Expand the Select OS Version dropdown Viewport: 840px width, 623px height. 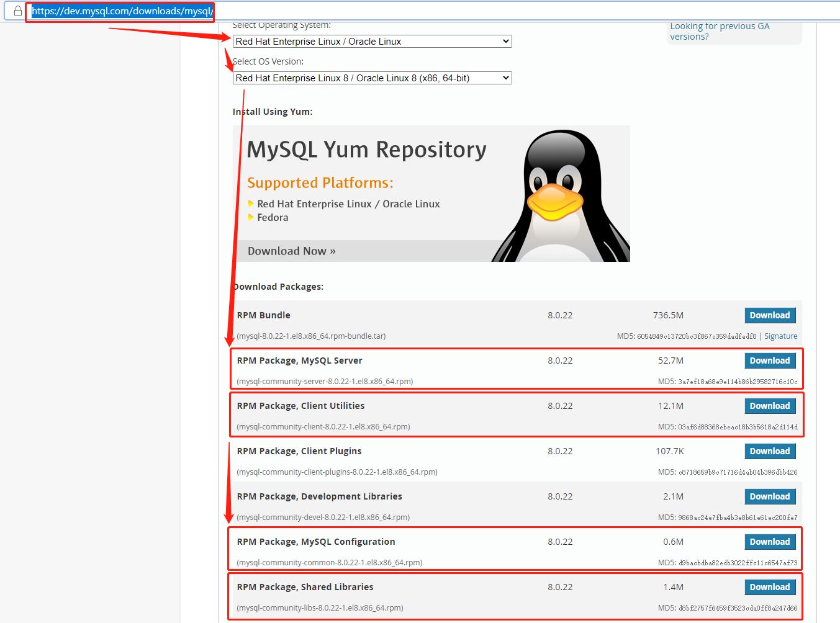[x=373, y=78]
